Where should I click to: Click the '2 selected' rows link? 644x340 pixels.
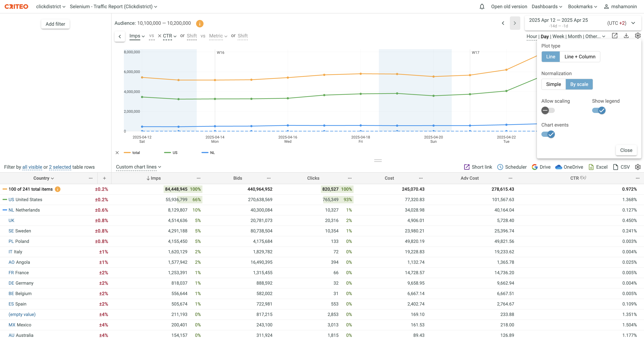click(60, 167)
